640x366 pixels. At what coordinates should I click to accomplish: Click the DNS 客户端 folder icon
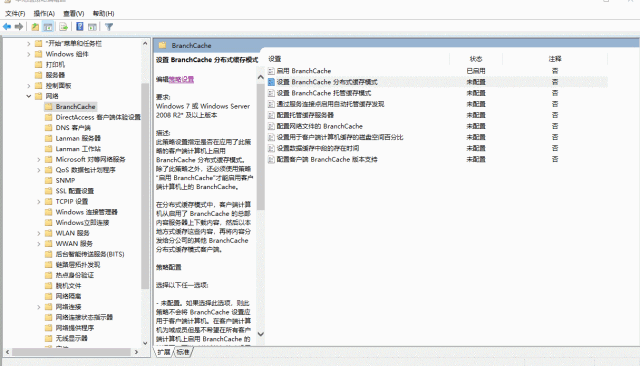click(x=49, y=128)
